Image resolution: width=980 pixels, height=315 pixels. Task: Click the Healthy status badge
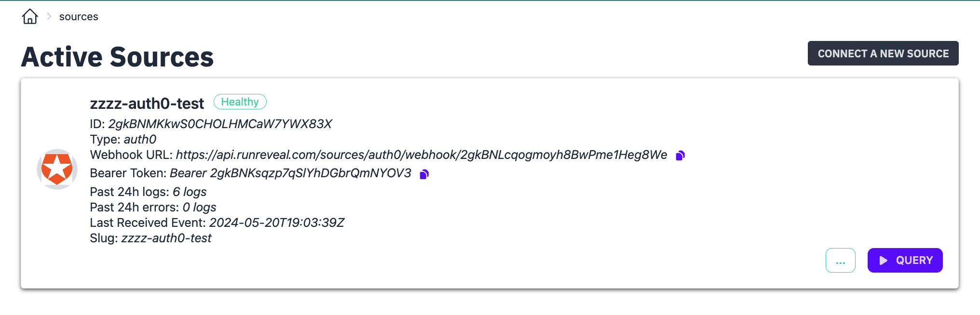click(240, 102)
